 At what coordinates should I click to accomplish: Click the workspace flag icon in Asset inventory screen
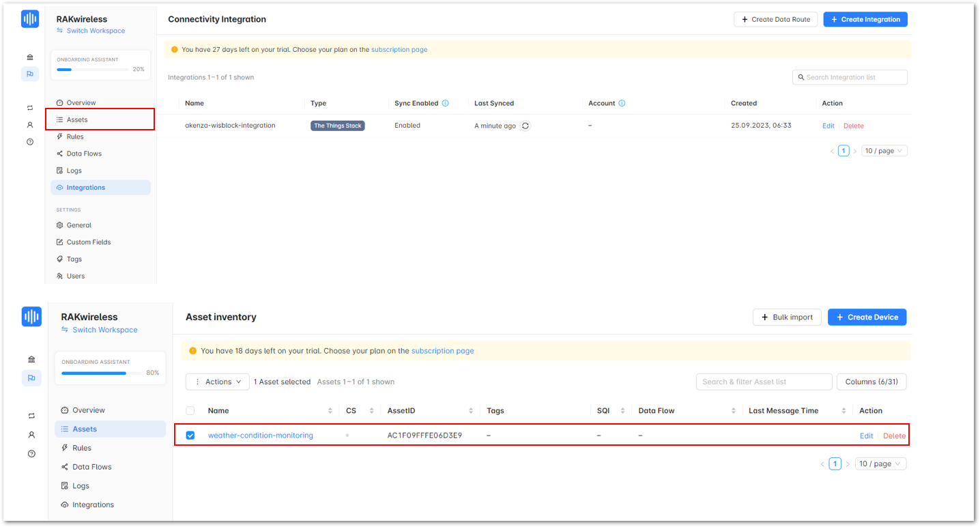[31, 378]
